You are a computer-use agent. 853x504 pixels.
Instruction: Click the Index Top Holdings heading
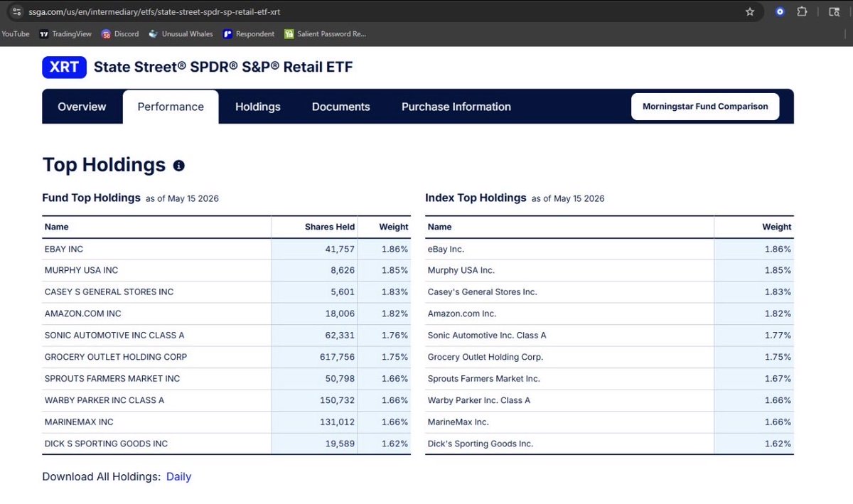[476, 198]
